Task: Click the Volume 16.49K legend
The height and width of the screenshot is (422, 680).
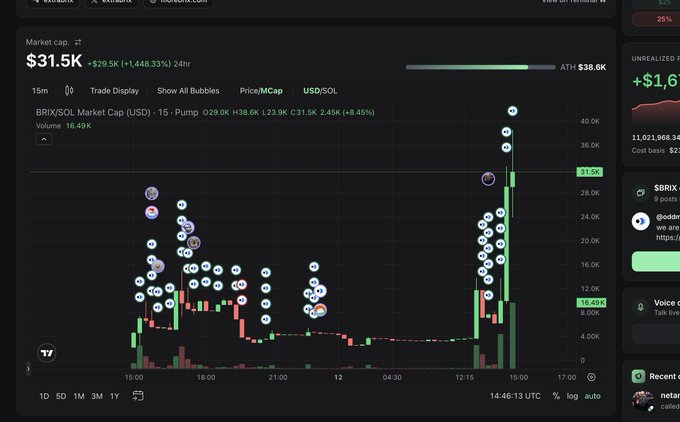Action: 63,126
